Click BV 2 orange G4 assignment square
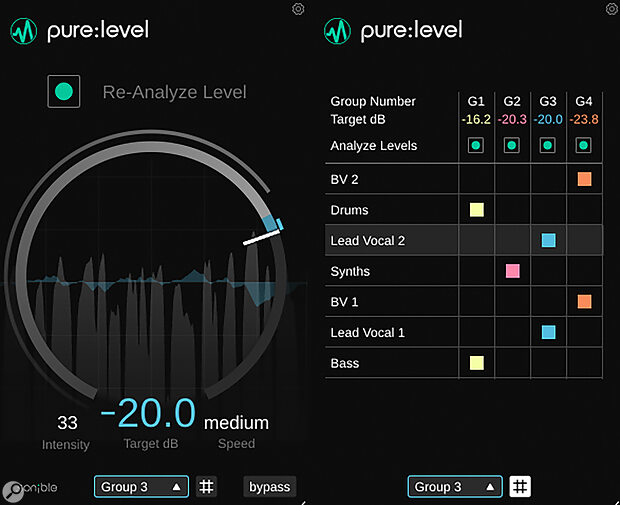 584,179
